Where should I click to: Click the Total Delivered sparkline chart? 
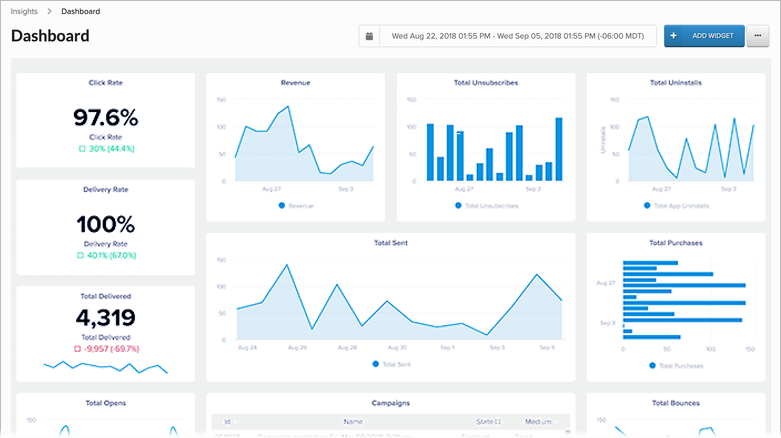(106, 367)
